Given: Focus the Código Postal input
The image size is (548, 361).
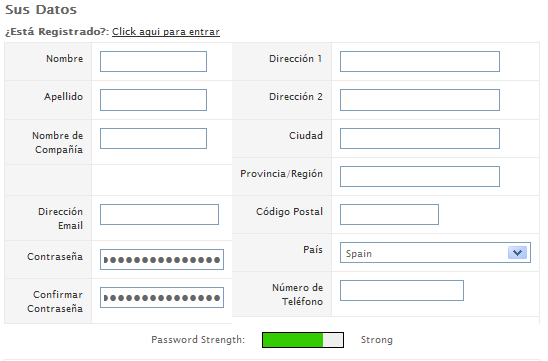Looking at the screenshot, I should point(389,214).
